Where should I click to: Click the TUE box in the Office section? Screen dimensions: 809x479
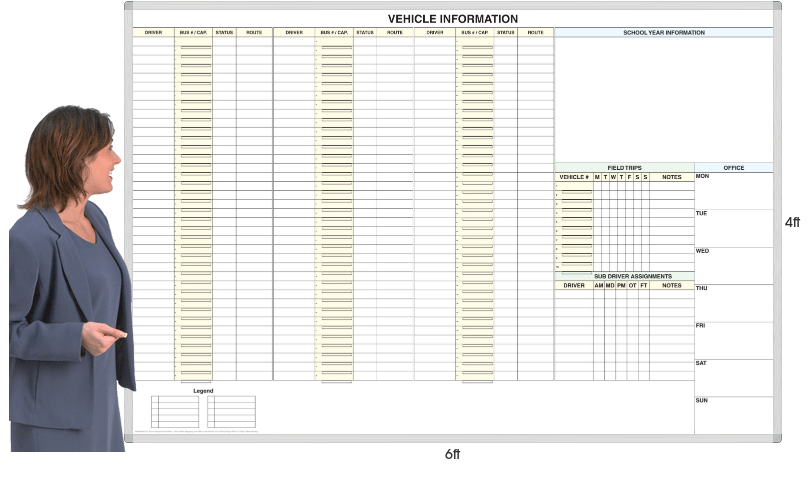pos(733,228)
